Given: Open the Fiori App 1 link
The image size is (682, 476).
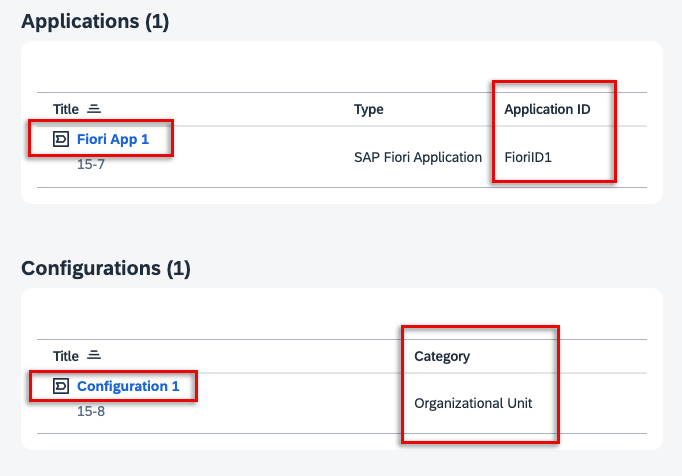Looking at the screenshot, I should (113, 139).
